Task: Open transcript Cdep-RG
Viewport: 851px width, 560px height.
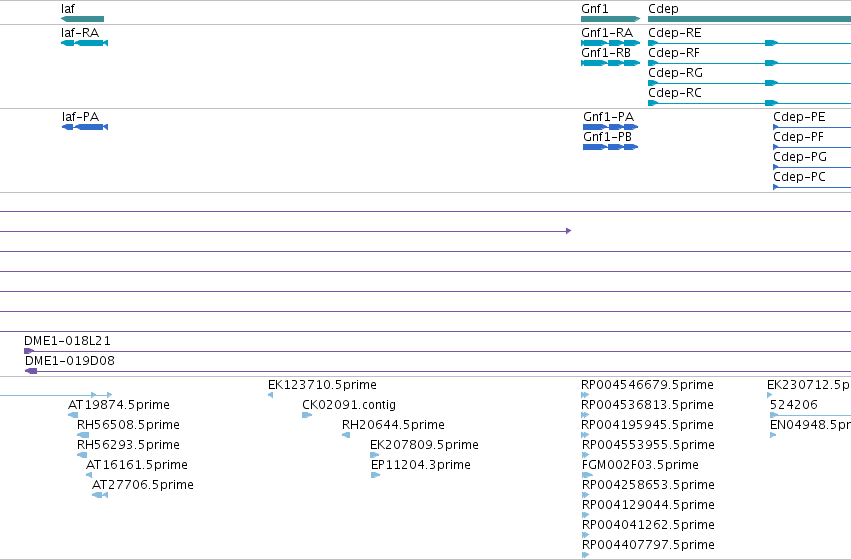Action: click(750, 83)
